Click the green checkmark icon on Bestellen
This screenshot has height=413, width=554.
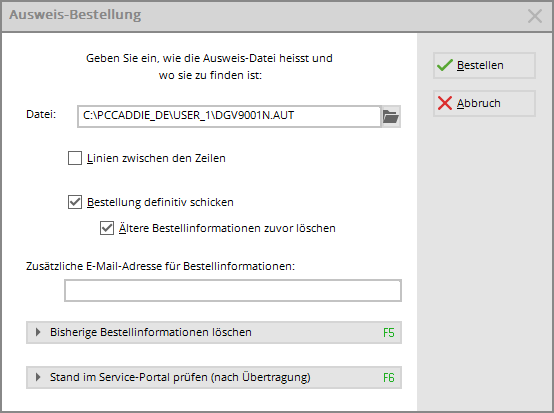pyautogui.click(x=445, y=65)
